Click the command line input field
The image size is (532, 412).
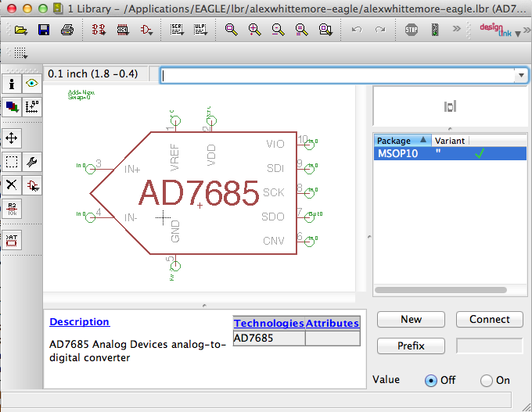pyautogui.click(x=338, y=75)
